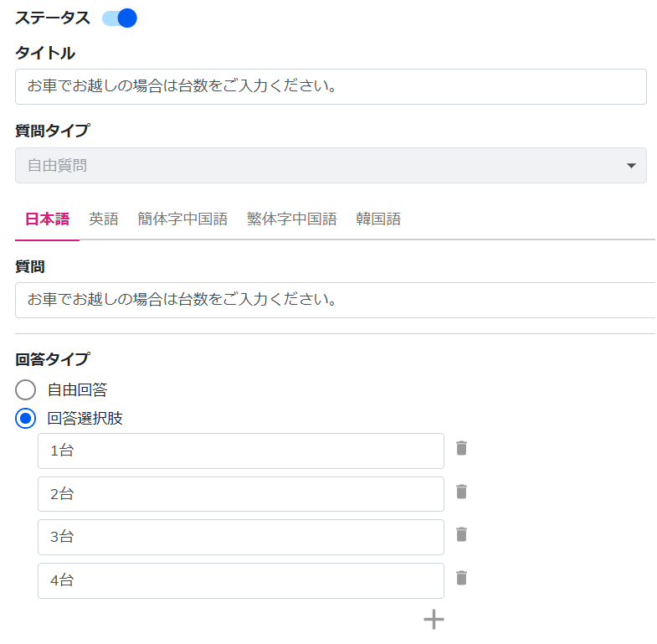Remove the 3台 choice with trash icon

click(x=461, y=534)
